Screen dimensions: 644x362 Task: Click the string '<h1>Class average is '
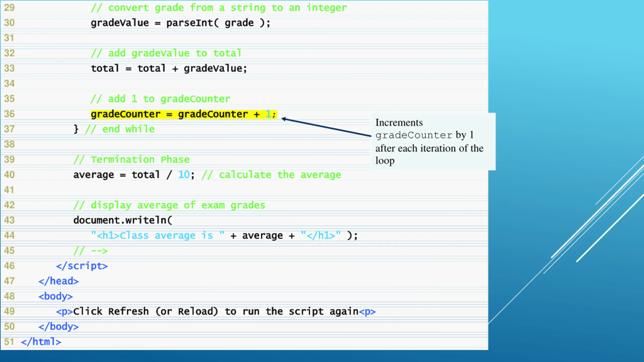tap(157, 236)
